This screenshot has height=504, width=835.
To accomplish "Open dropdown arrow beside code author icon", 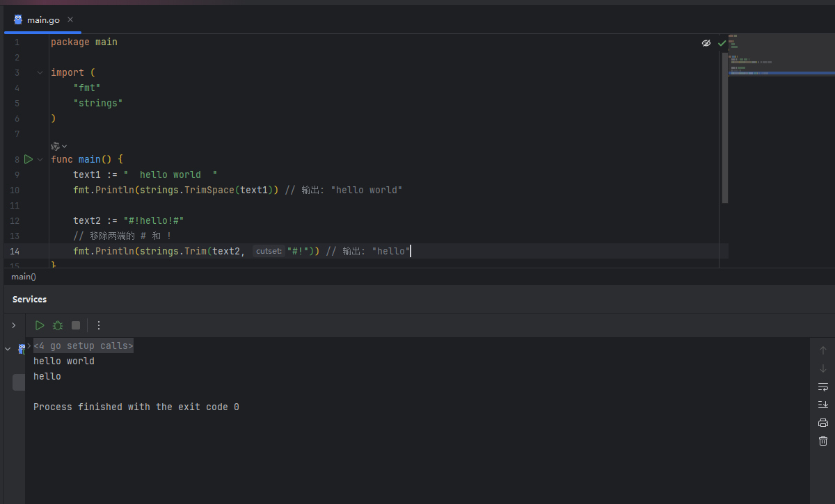I will 65,146.
